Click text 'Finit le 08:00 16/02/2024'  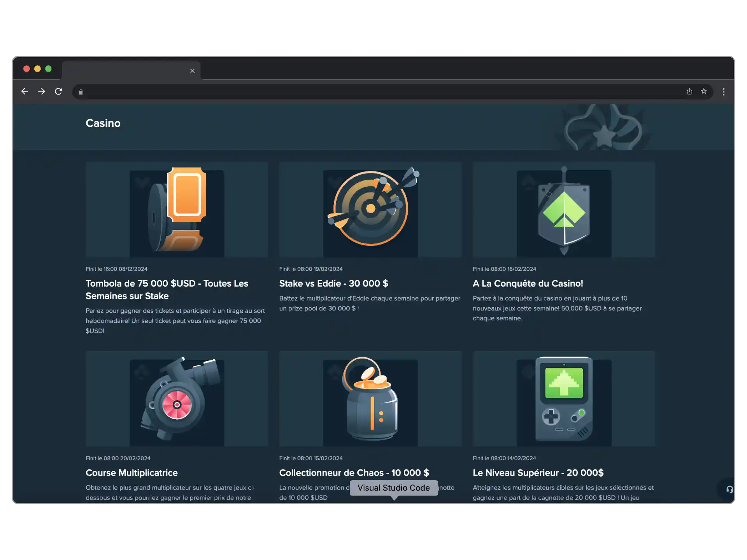[x=504, y=269]
